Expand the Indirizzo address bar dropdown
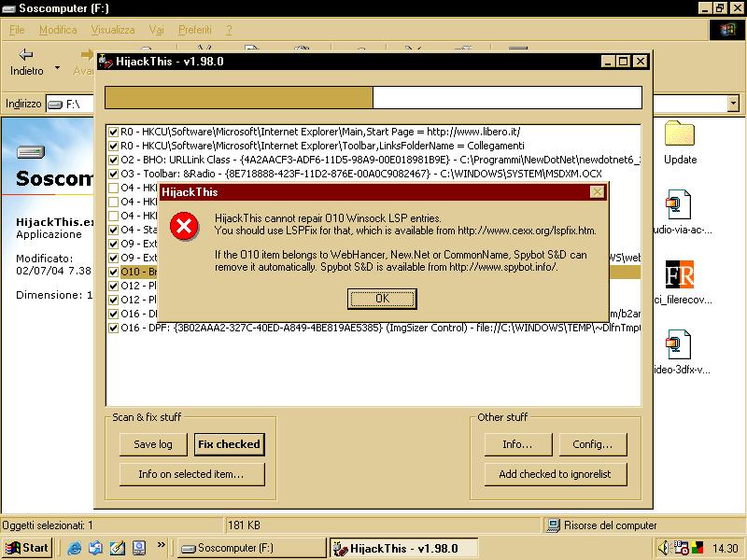Viewport: 747px width, 560px height. click(x=732, y=104)
